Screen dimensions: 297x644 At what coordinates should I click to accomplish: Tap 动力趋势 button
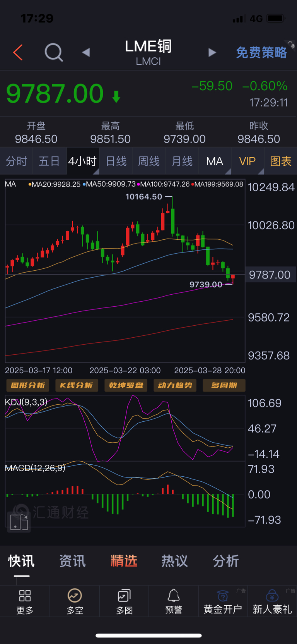[175, 385]
